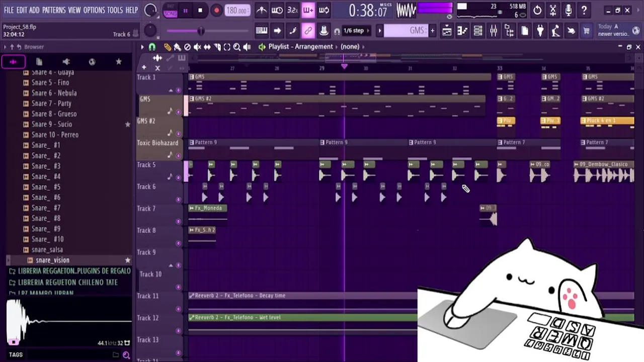Toggle the step edit arrow icon
This screenshot has width=644, height=362.
tap(277, 31)
